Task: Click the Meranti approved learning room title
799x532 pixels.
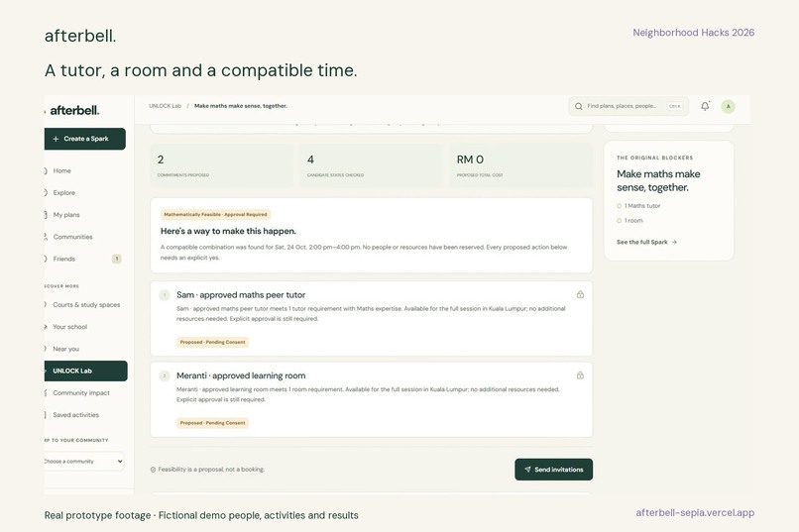Action: click(241, 375)
